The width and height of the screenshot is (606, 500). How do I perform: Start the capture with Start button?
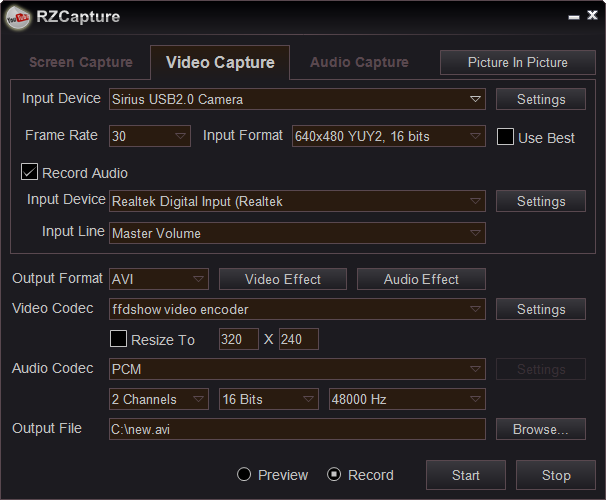point(466,475)
